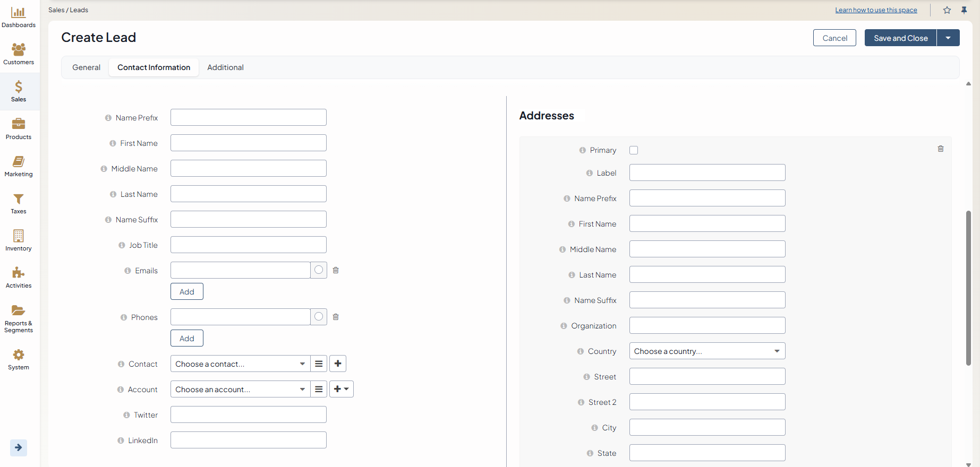Click the Cancel button
Viewport: 980px width, 467px height.
click(x=834, y=38)
